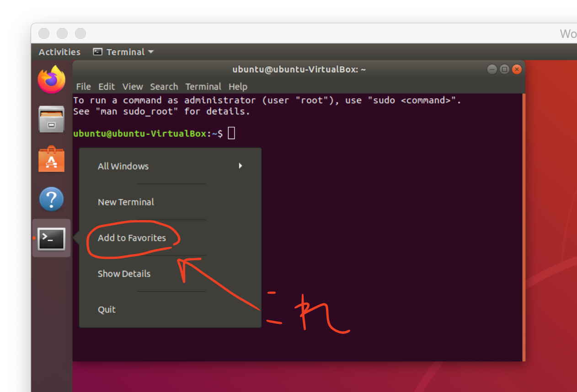The height and width of the screenshot is (392, 577).
Task: Open the Edit menu in Terminal
Action: [x=107, y=86]
